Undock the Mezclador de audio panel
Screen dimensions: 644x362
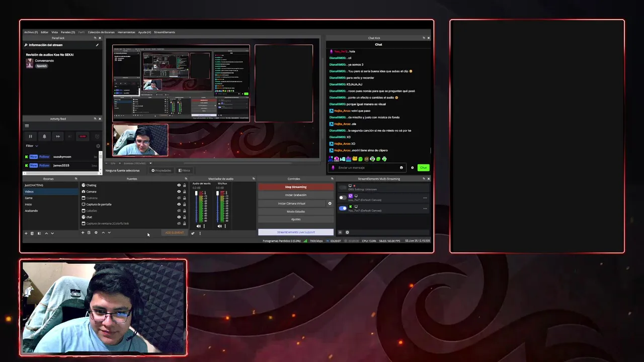point(254,178)
